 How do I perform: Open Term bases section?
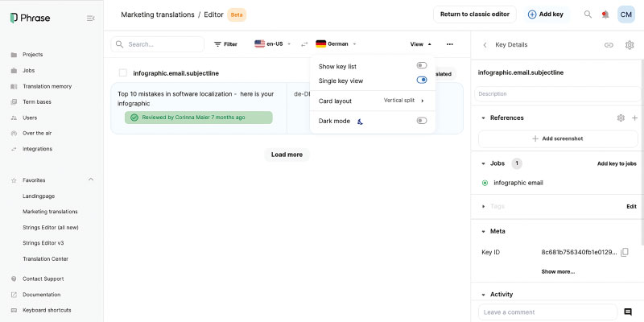[x=37, y=102]
